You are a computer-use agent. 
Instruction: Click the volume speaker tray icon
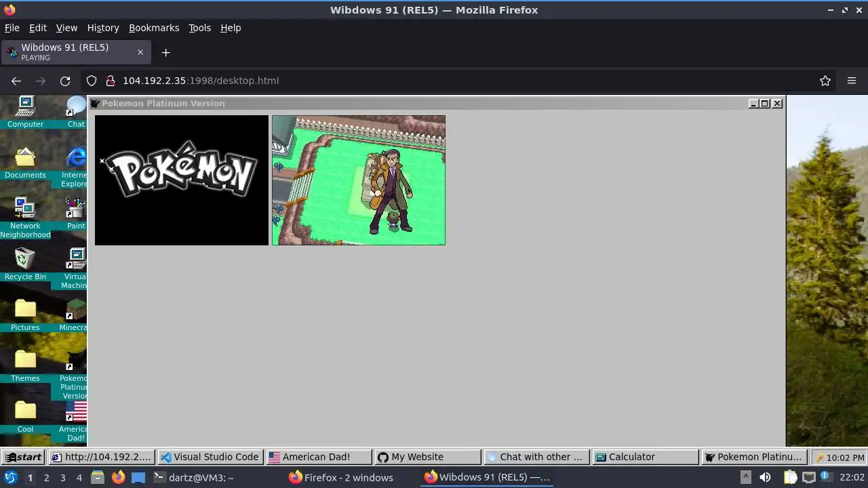pos(765,477)
